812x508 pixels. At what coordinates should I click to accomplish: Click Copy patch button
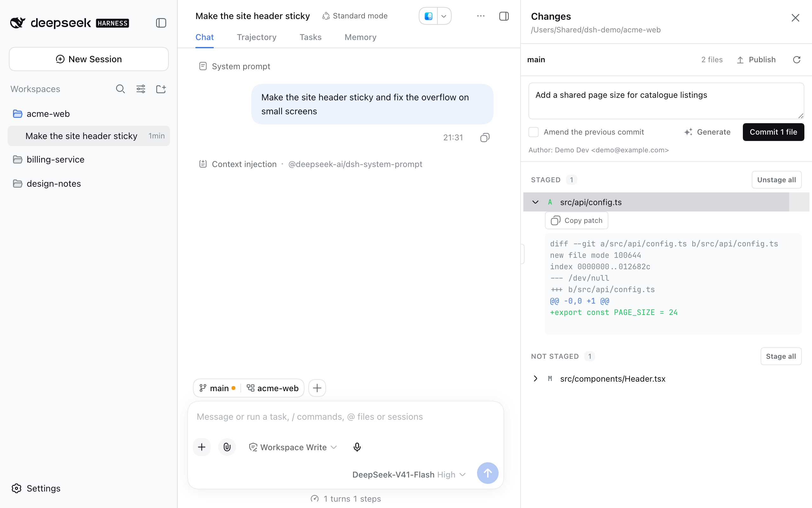coord(576,220)
